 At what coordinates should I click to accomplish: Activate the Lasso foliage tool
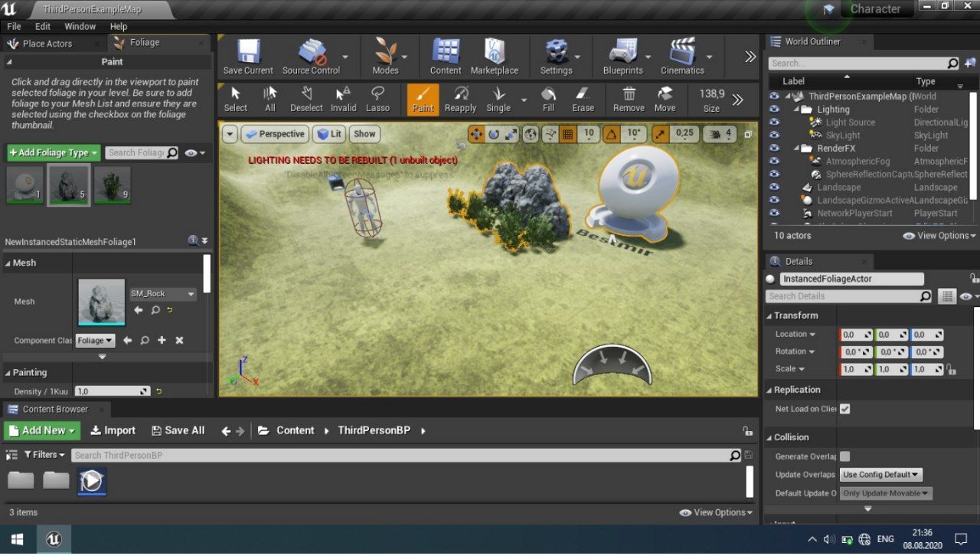tap(377, 100)
